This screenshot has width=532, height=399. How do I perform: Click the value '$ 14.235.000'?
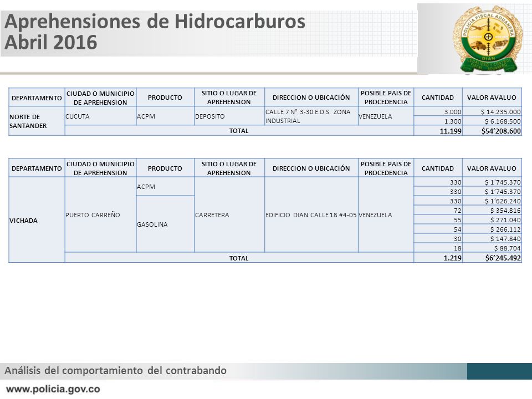pyautogui.click(x=500, y=111)
